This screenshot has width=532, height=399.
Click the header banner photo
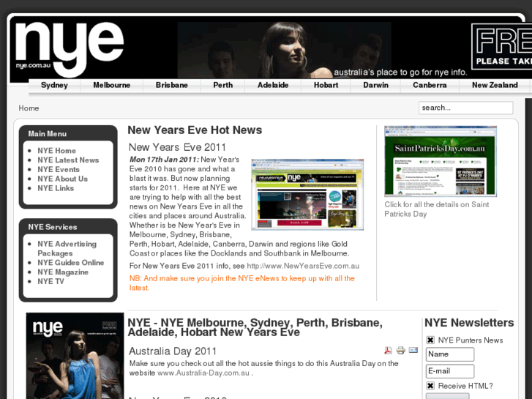pyautogui.click(x=285, y=50)
